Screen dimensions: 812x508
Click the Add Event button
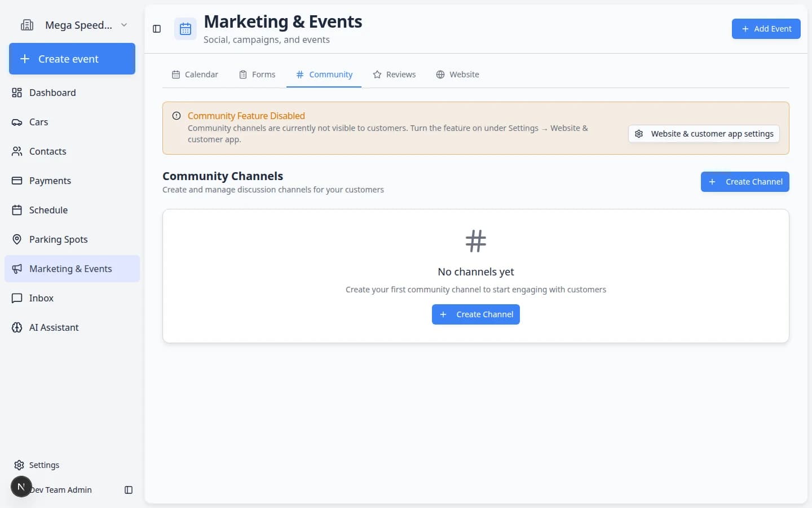point(766,29)
